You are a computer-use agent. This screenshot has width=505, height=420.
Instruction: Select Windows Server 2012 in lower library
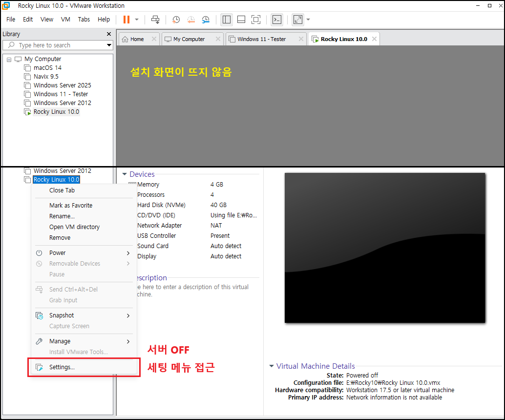point(62,171)
